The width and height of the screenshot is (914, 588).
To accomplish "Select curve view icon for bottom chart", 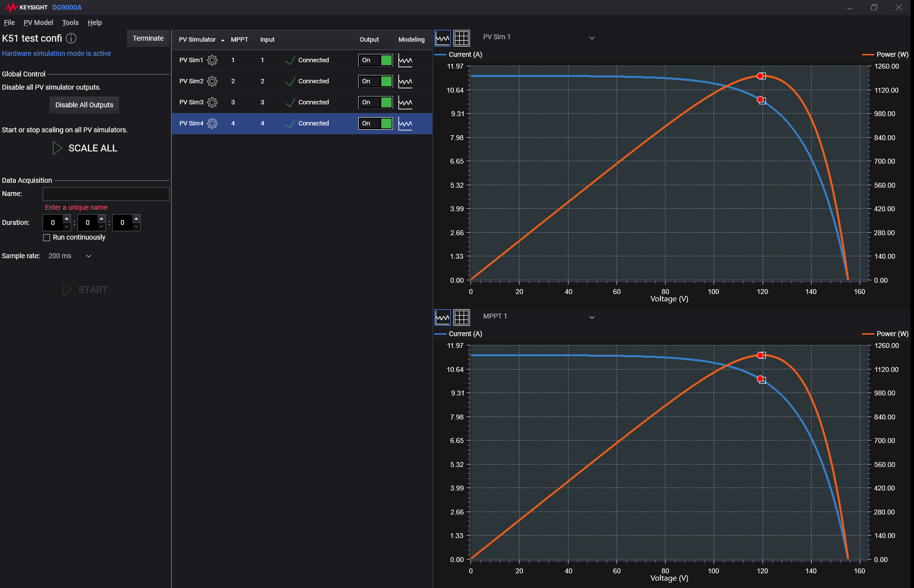I will click(x=443, y=318).
